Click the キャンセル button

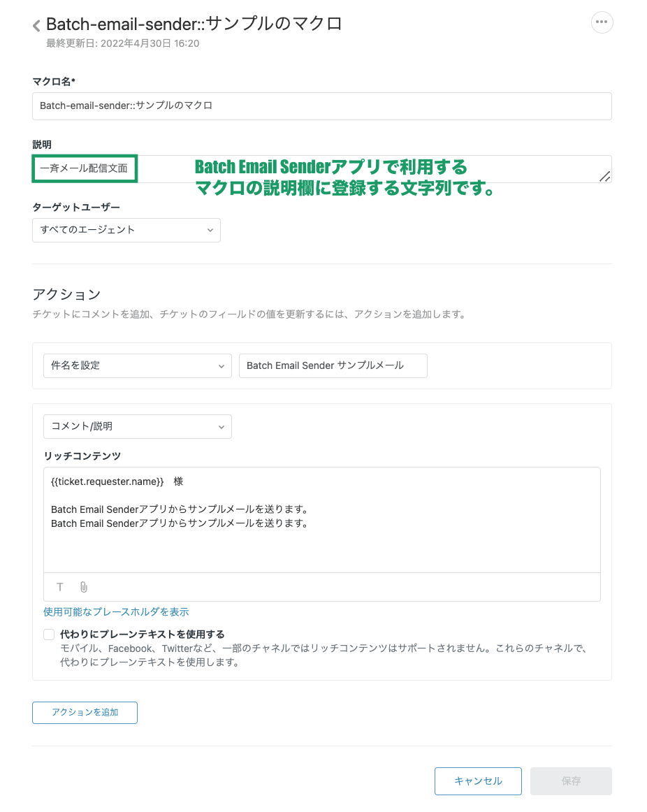pyautogui.click(x=478, y=781)
